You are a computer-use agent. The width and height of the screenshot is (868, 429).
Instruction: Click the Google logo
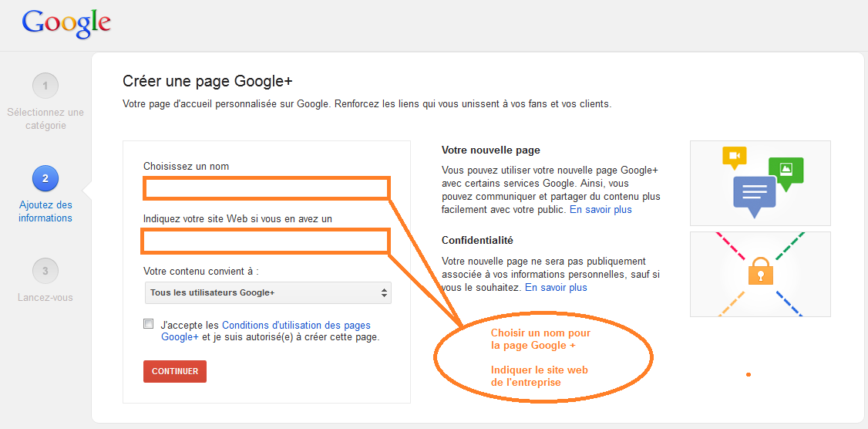(x=66, y=23)
